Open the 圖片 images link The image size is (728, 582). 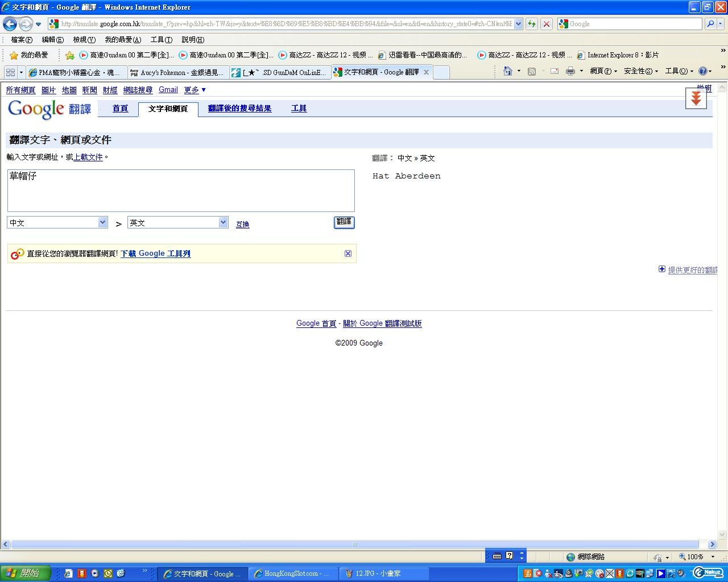(x=49, y=90)
